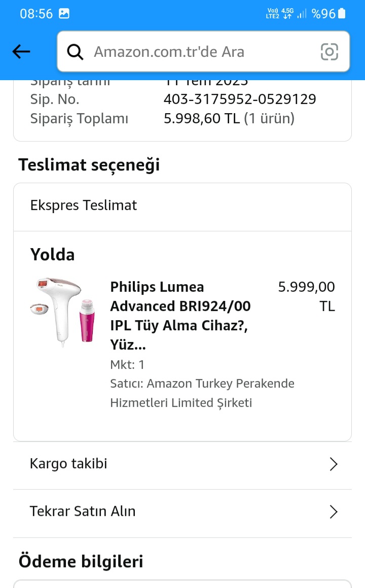
Task: Tap the gallery notification icon in status bar
Action: point(64,14)
